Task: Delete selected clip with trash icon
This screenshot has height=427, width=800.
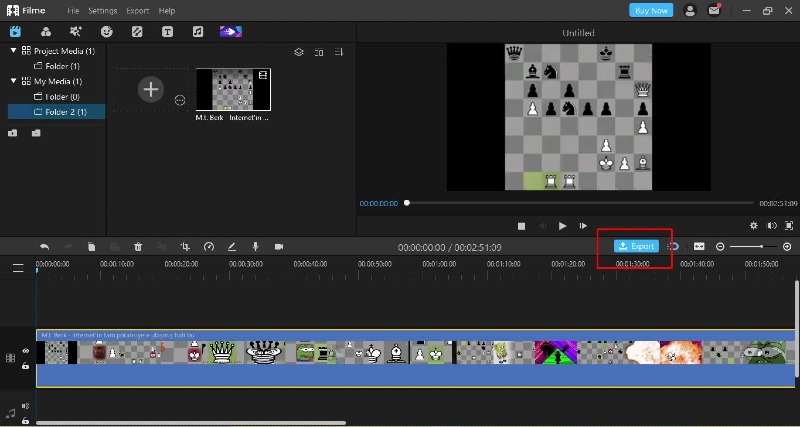Action: pyautogui.click(x=138, y=247)
